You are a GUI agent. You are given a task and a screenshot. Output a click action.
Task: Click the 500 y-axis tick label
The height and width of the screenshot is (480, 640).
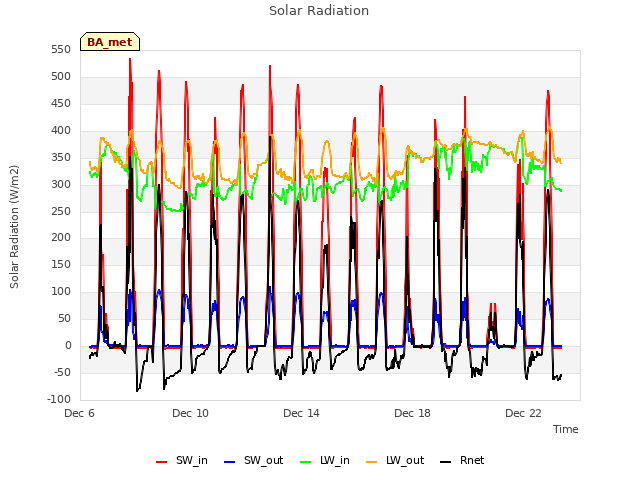pyautogui.click(x=61, y=77)
